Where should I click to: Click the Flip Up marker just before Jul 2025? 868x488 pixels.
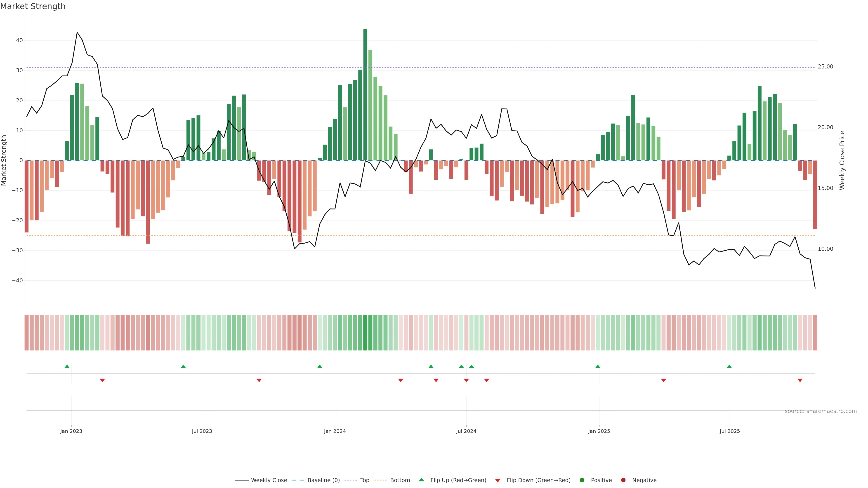[x=729, y=366]
